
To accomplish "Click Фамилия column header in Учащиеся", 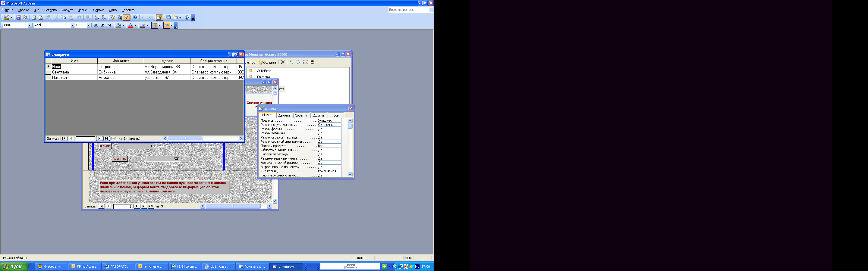I will pos(121,61).
